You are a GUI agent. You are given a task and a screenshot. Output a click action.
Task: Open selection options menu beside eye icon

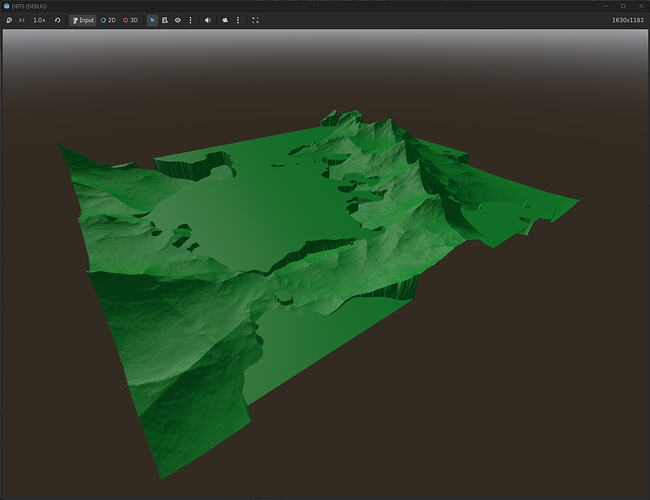click(190, 20)
